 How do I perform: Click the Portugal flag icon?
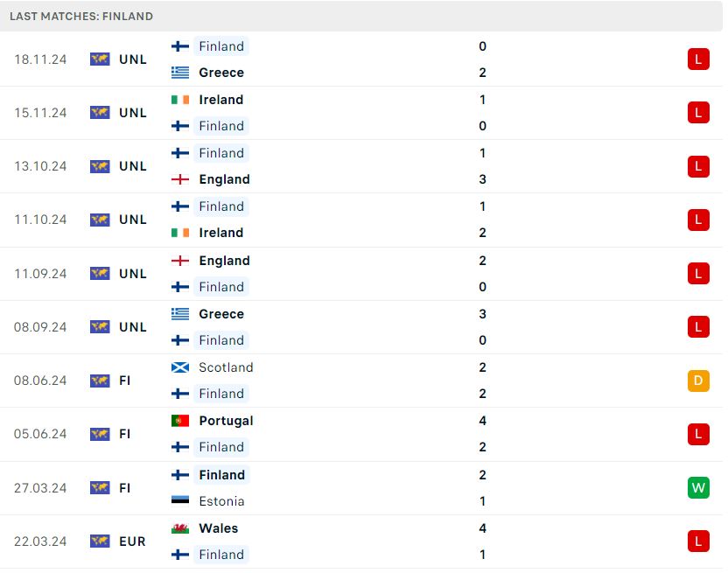click(x=180, y=421)
